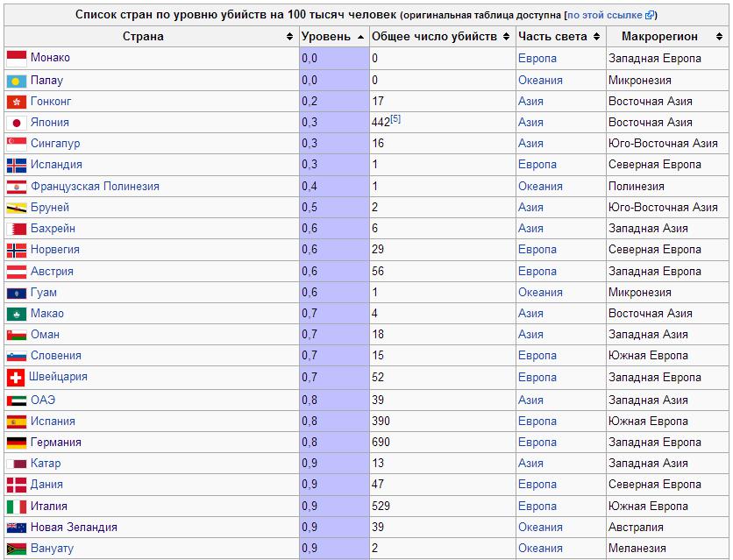
Task: Open the Французская Полинезия link
Action: click(95, 186)
